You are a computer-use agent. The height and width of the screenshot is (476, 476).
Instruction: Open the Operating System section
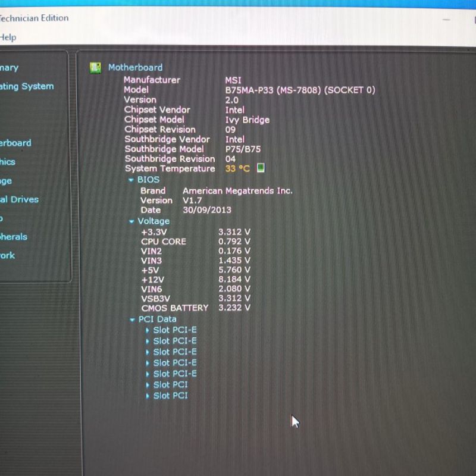click(26, 86)
